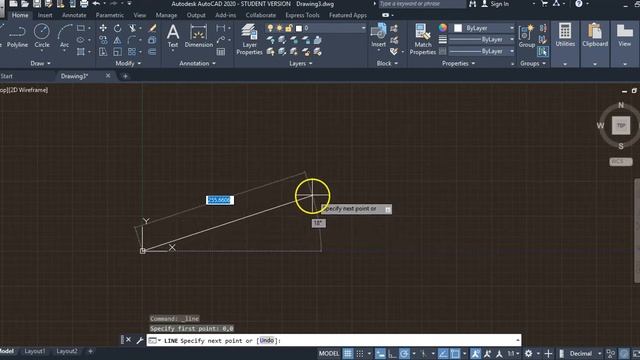Viewport: 640px width, 360px height.
Task: Click the WCS label below ViewCube
Action: click(620, 162)
